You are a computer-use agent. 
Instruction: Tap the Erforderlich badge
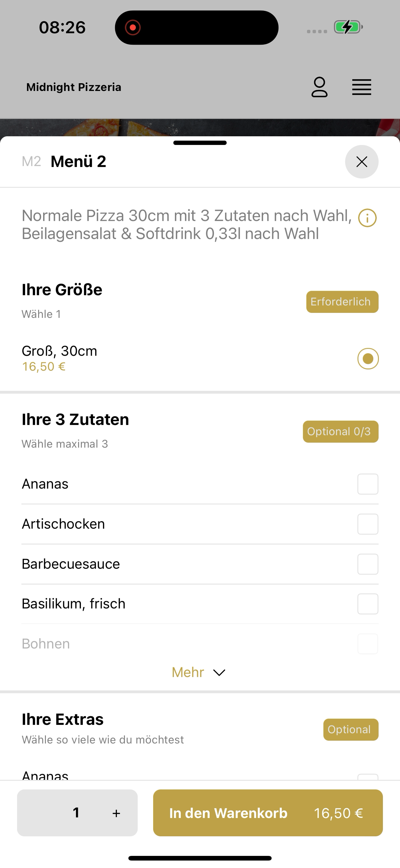click(x=342, y=302)
